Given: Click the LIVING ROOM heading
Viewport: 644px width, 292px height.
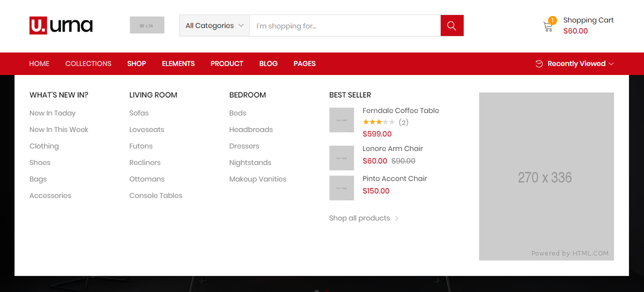Looking at the screenshot, I should 153,95.
